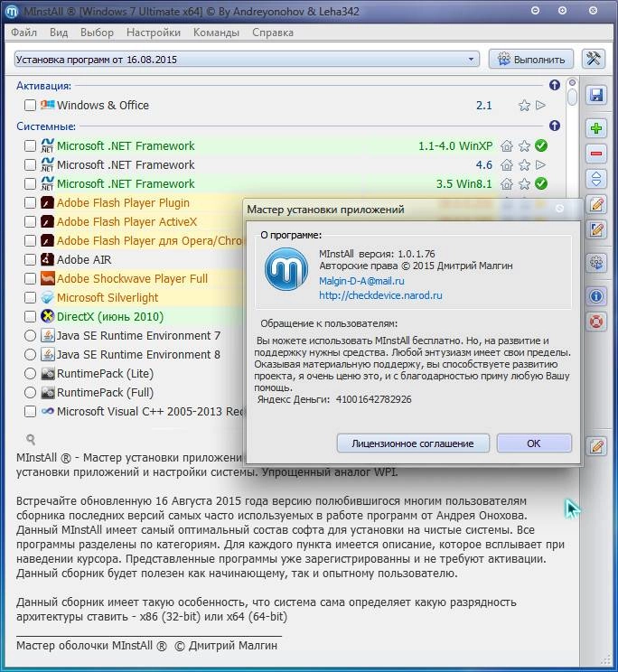Click home icon of .NET Framework 3.5 Win8.1

click(x=507, y=184)
